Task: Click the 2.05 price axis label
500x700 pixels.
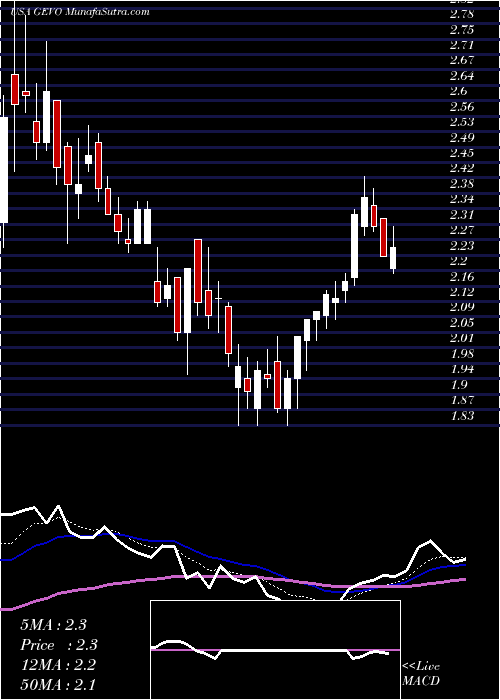Action: pyautogui.click(x=462, y=323)
